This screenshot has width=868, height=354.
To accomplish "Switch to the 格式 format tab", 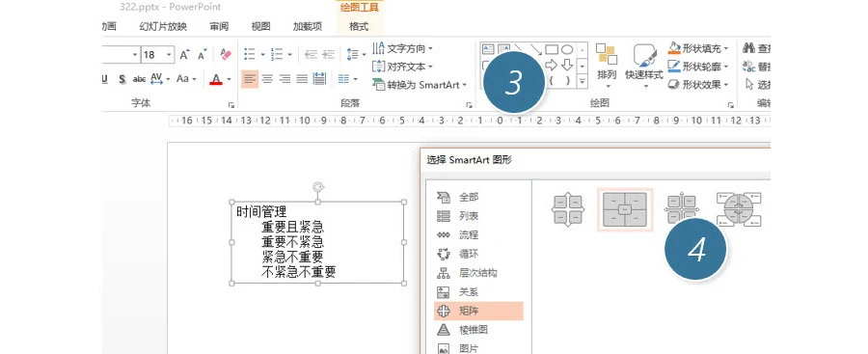I will [359, 26].
